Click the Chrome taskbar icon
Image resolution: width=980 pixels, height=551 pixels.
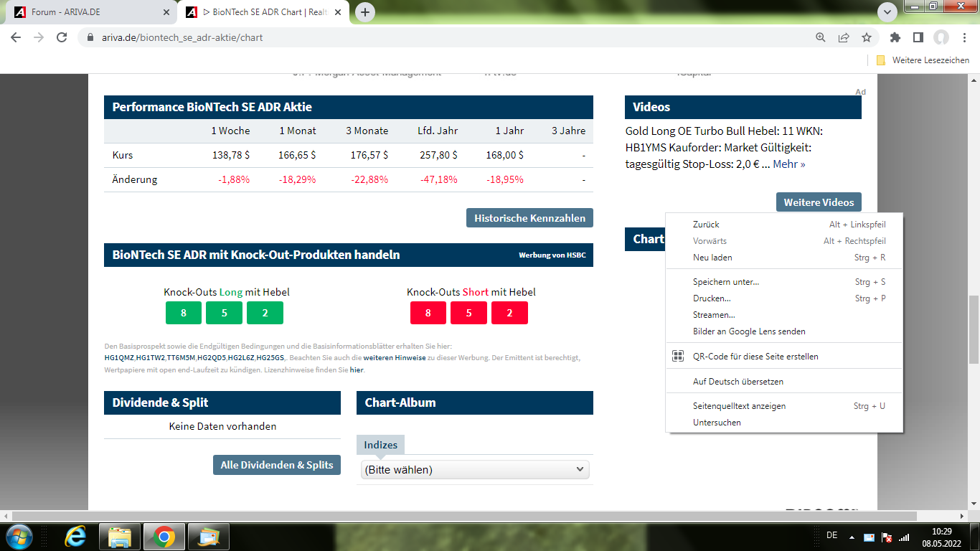point(164,536)
